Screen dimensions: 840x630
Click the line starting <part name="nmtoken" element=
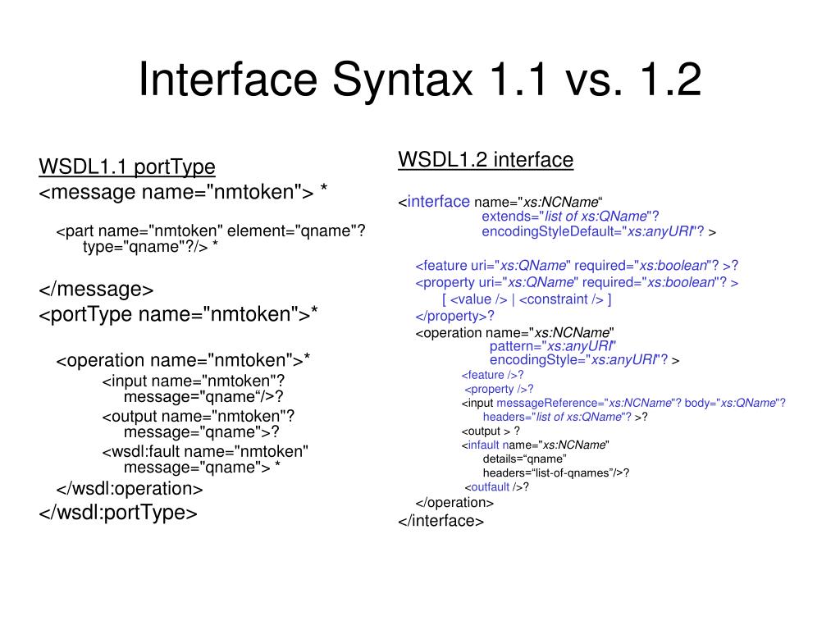click(x=211, y=231)
